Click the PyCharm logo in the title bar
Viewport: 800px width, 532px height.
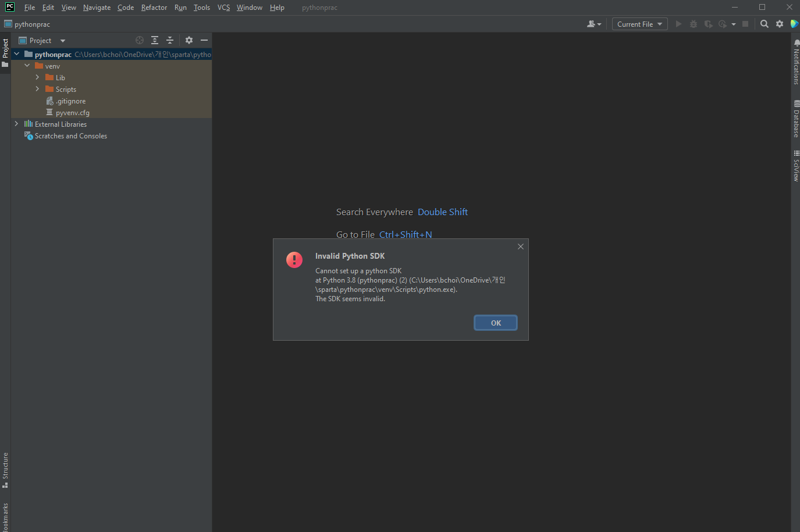tap(10, 7)
